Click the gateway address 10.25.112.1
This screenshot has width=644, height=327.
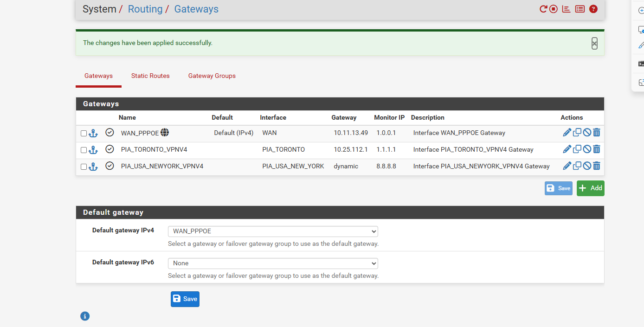pyautogui.click(x=351, y=150)
